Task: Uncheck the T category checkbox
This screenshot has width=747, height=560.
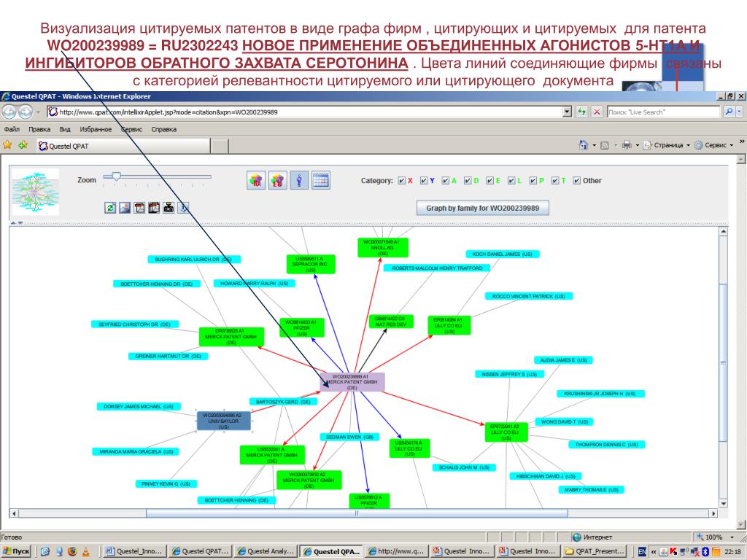Action: 555,181
